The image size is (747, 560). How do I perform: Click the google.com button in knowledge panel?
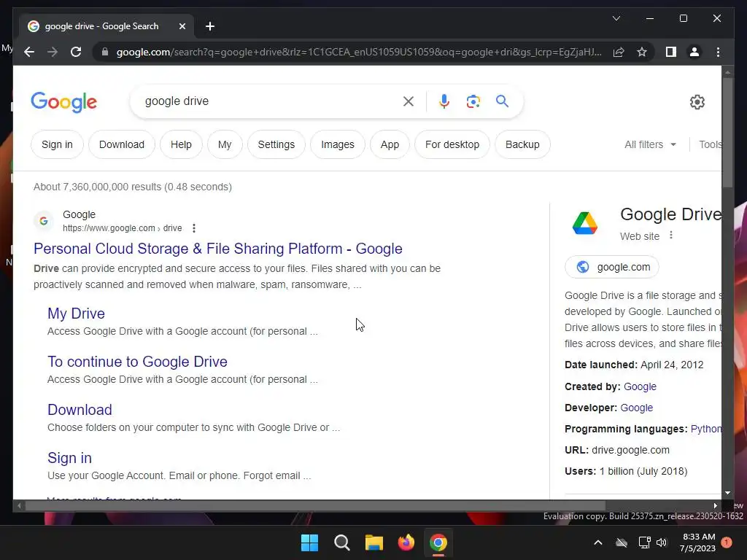[612, 267]
